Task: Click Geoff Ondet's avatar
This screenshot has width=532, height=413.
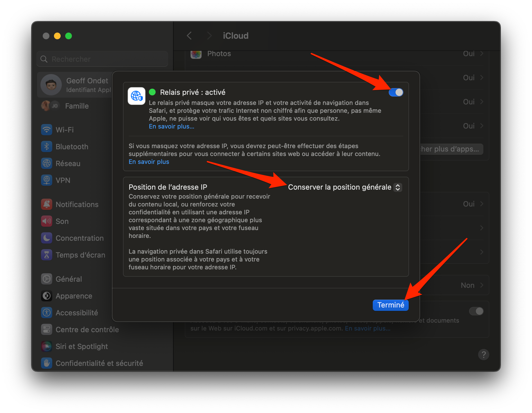Action: click(x=51, y=85)
